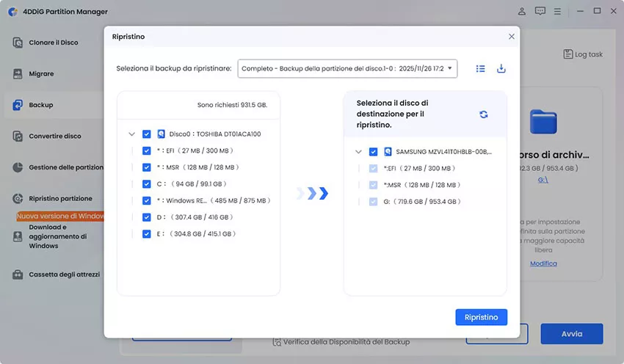Click the Avvia button
The width and height of the screenshot is (624, 364).
coord(572,334)
